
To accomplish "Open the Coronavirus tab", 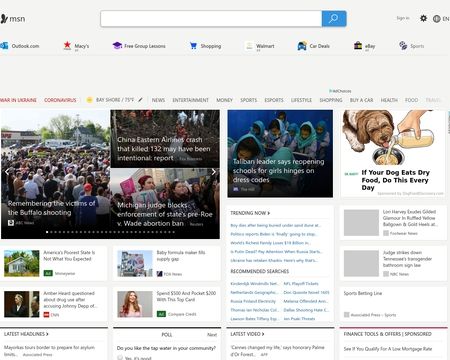I will click(x=60, y=100).
